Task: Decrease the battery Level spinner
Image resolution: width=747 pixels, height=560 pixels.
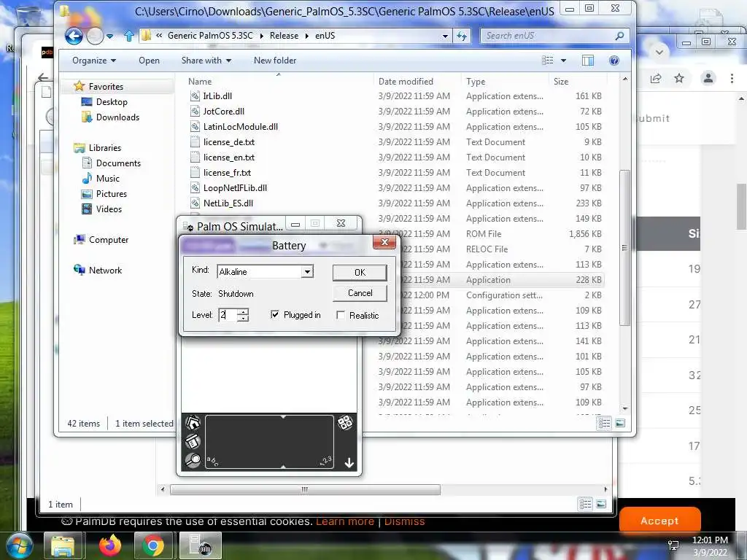Action: pos(243,318)
